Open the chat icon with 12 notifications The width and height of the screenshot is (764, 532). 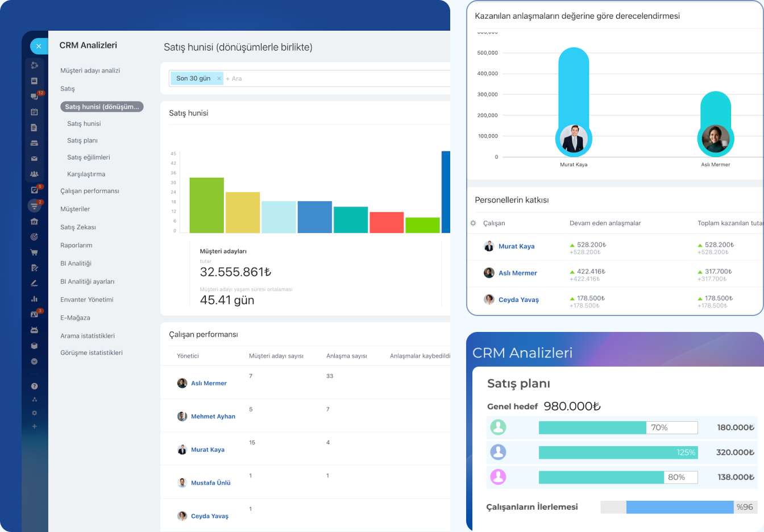point(35,96)
